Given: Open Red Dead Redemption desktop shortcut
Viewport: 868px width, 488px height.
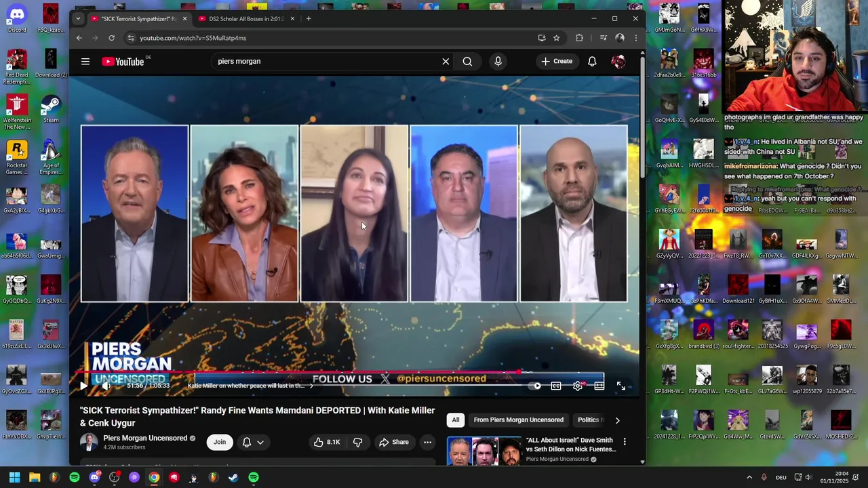Looking at the screenshot, I should click(17, 67).
